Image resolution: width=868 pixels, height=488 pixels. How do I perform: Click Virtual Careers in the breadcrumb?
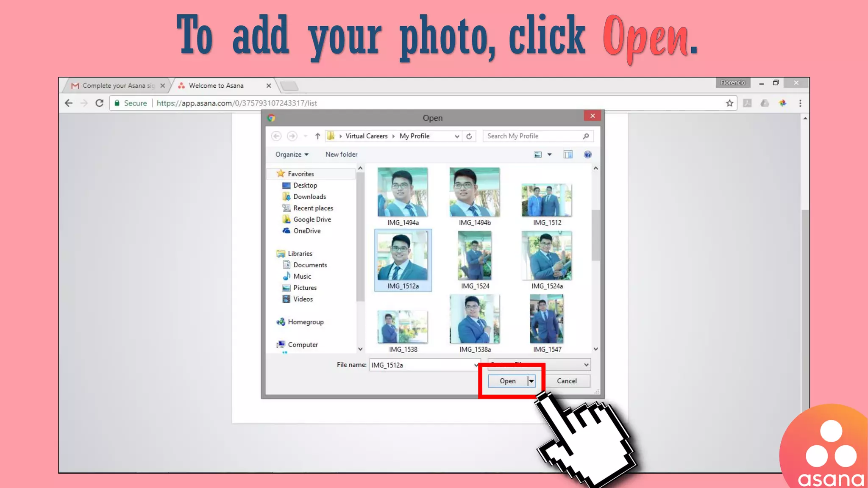(366, 136)
